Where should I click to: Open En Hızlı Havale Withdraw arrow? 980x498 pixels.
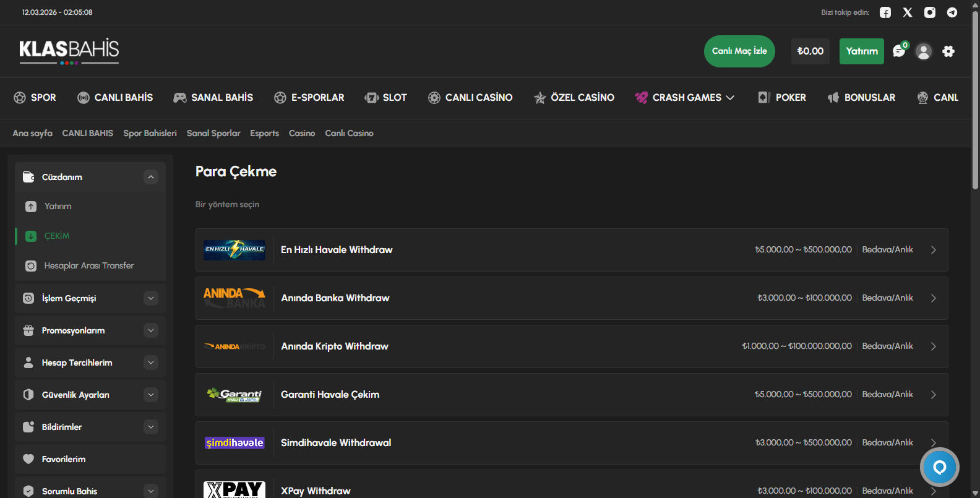pos(934,250)
